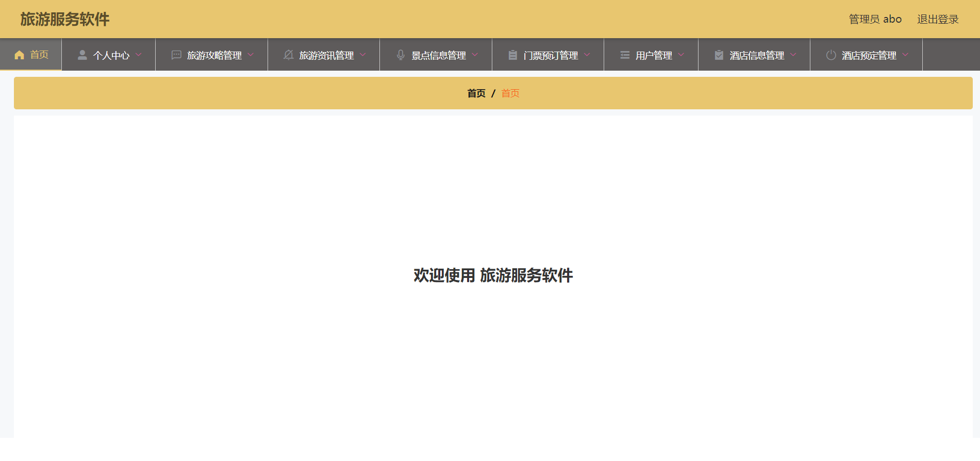Open the 门票预订管理 menu

pos(551,55)
